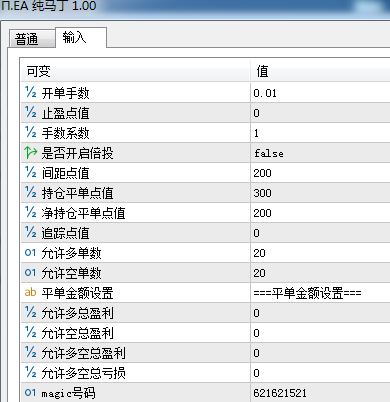Click the double-type icon beside 允许多总盈利
390x402 pixels.
click(31, 312)
